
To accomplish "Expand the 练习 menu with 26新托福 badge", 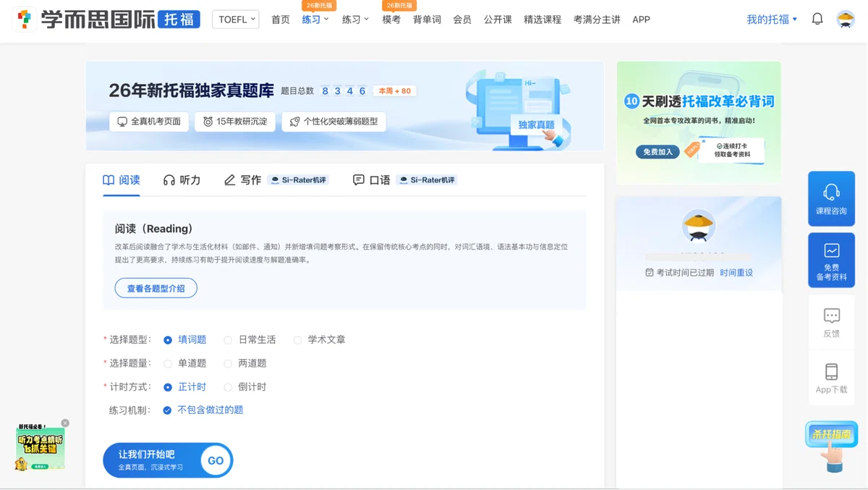I will 315,20.
